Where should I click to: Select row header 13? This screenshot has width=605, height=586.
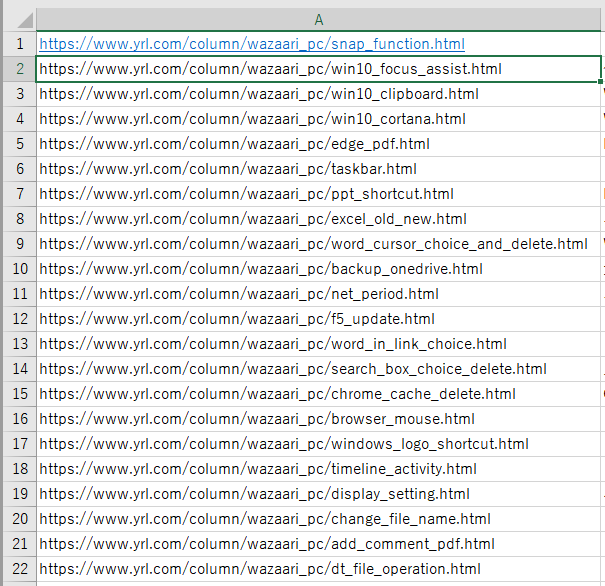click(x=20, y=344)
